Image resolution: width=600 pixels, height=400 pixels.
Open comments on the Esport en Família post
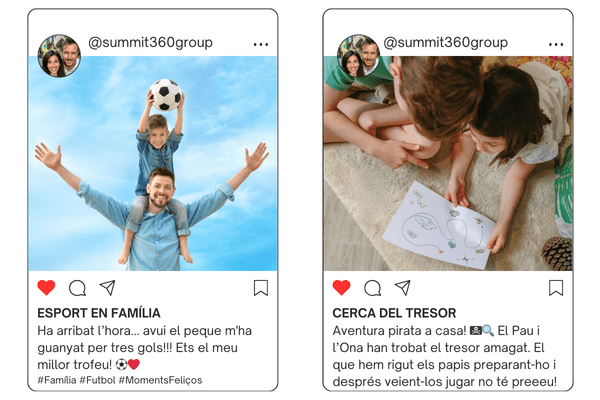pyautogui.click(x=77, y=288)
